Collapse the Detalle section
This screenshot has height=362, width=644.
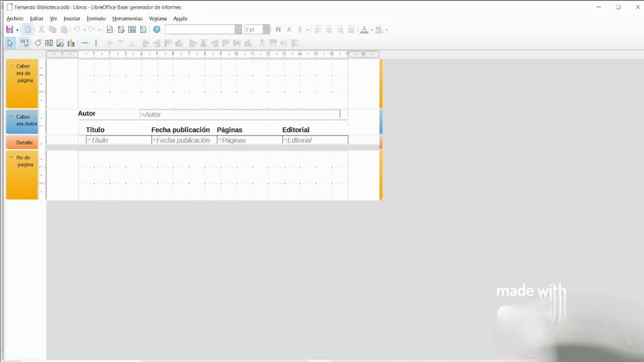pos(11,142)
